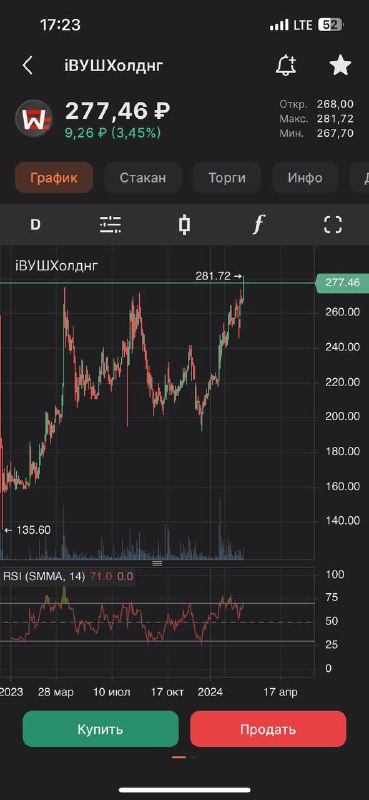Toggle the favorite star for iВУШХолднг

pos(340,65)
